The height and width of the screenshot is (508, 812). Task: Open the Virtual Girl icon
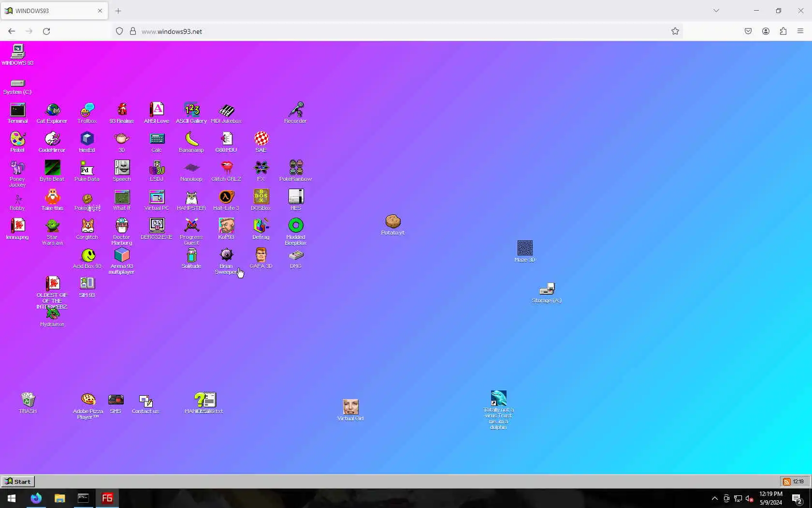click(x=350, y=410)
